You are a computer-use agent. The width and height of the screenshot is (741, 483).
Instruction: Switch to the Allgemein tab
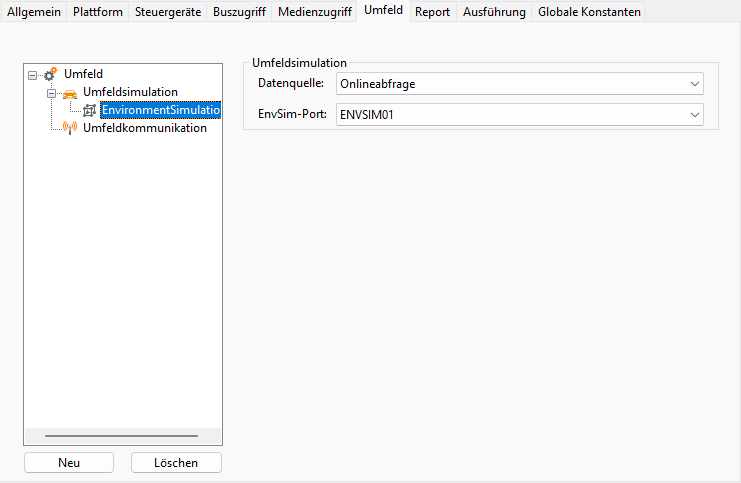34,12
